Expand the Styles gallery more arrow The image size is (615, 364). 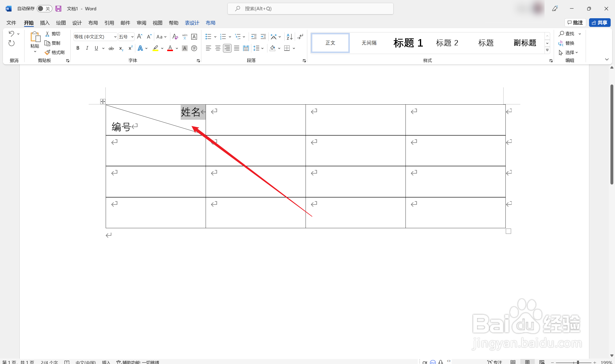pyautogui.click(x=547, y=50)
